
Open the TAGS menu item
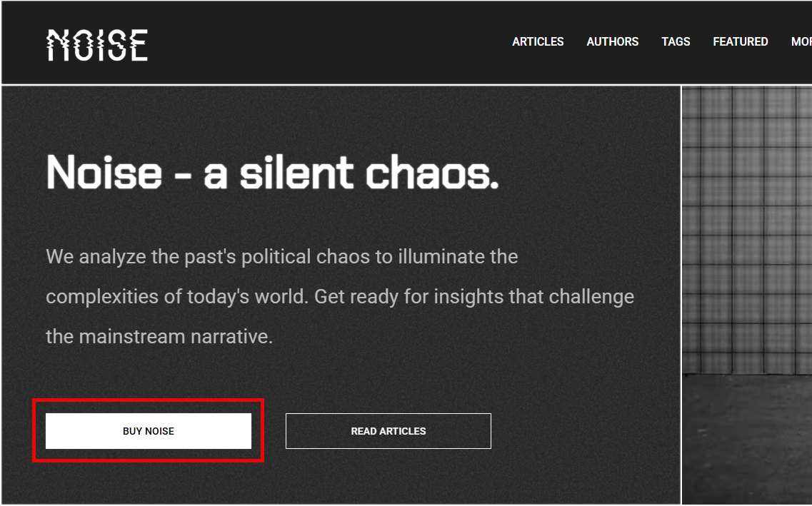click(x=676, y=42)
